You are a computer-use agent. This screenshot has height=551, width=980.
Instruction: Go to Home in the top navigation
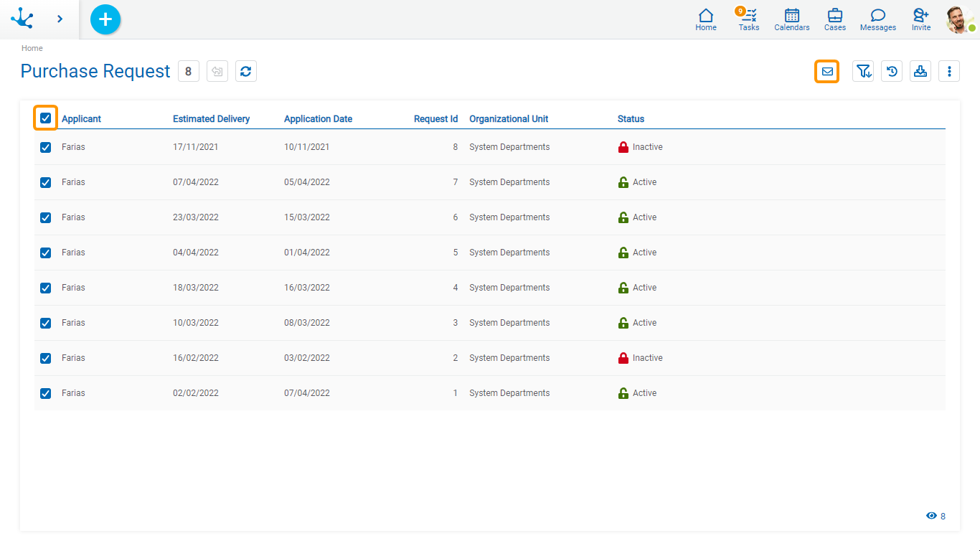click(706, 19)
